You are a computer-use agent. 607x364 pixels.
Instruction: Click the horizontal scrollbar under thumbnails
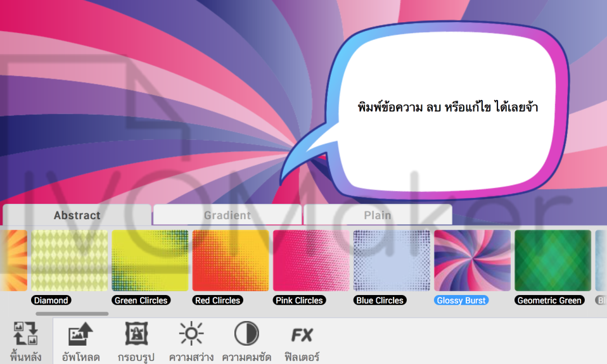pyautogui.click(x=72, y=314)
